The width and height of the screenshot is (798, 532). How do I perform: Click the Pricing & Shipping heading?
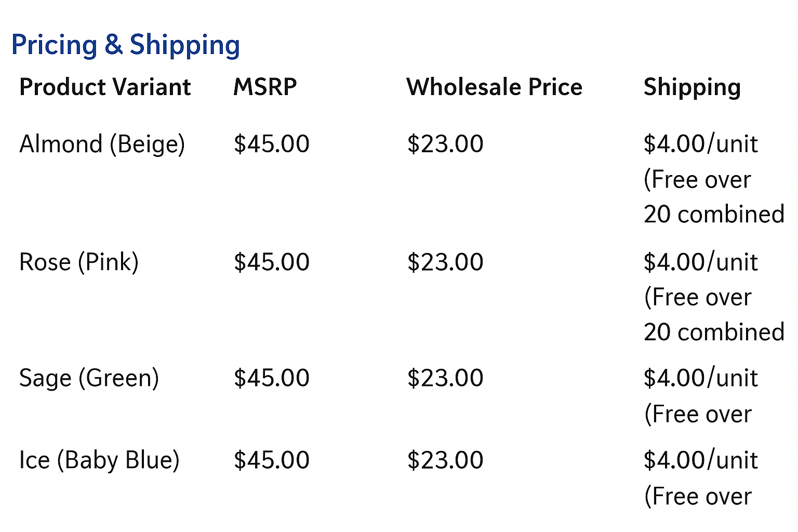click(125, 45)
